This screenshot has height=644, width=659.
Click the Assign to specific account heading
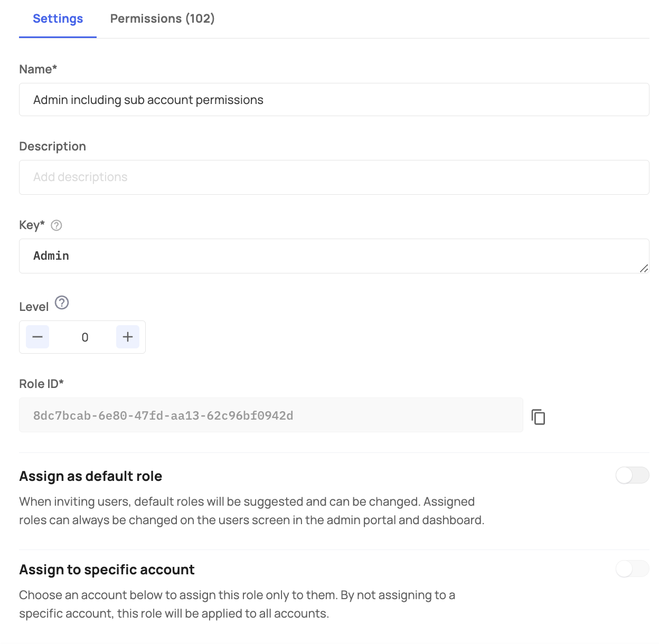pyautogui.click(x=107, y=570)
